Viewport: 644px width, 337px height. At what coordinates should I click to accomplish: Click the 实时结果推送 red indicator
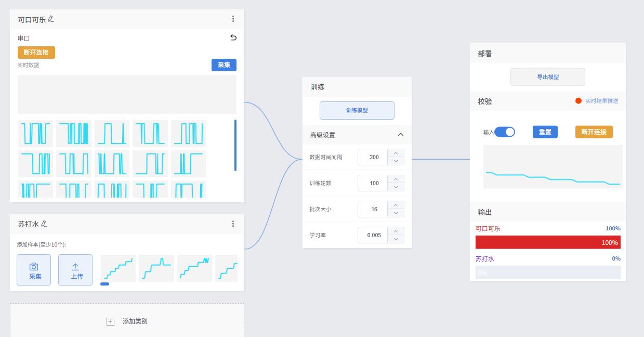coord(578,101)
